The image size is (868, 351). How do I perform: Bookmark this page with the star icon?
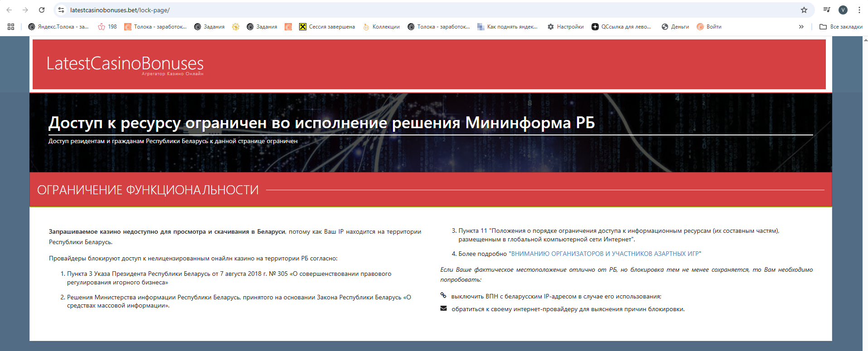tap(804, 10)
